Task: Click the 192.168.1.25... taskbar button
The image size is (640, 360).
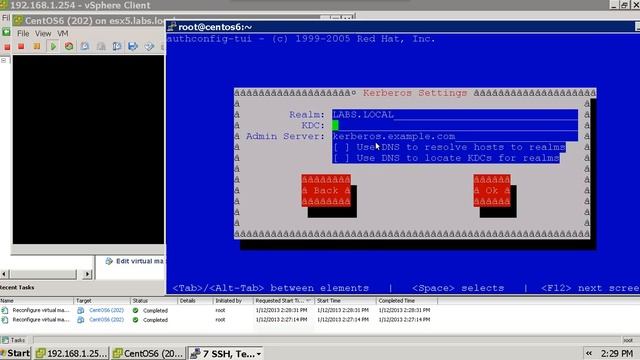Action: (x=72, y=353)
